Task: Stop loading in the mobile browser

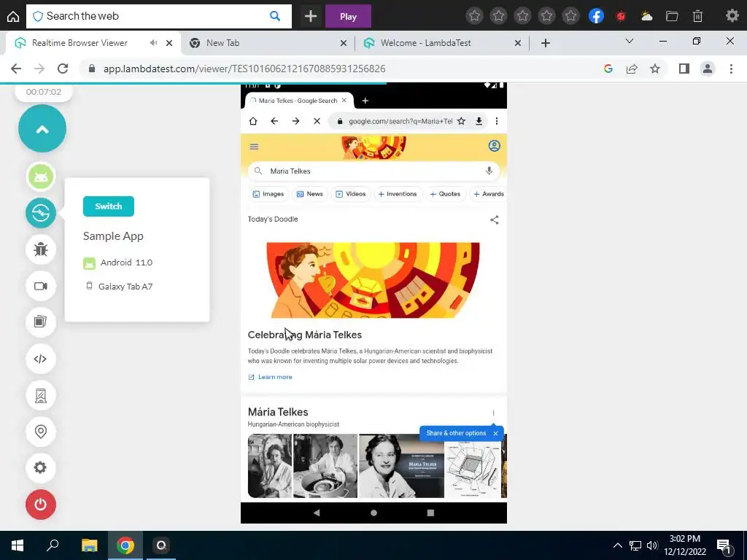Action: pyautogui.click(x=317, y=121)
